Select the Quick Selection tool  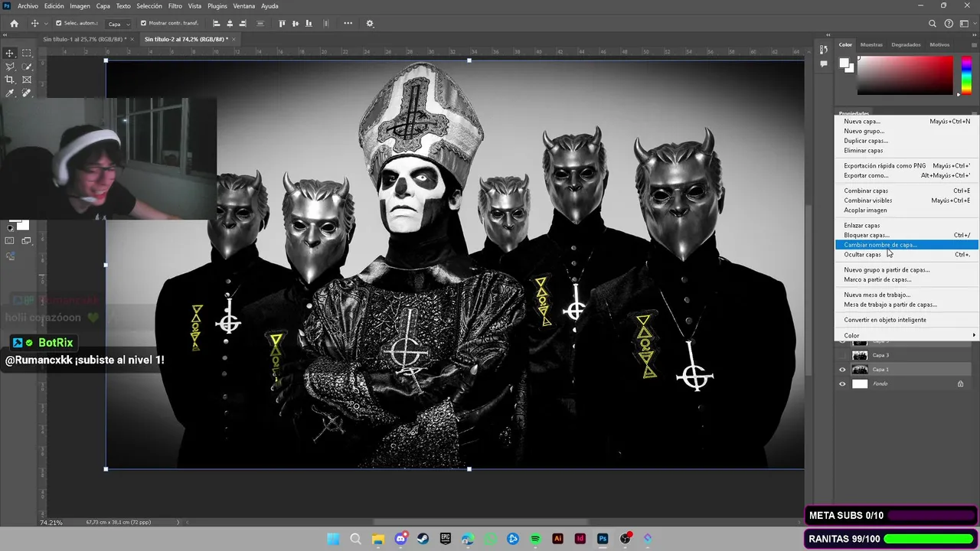27,67
